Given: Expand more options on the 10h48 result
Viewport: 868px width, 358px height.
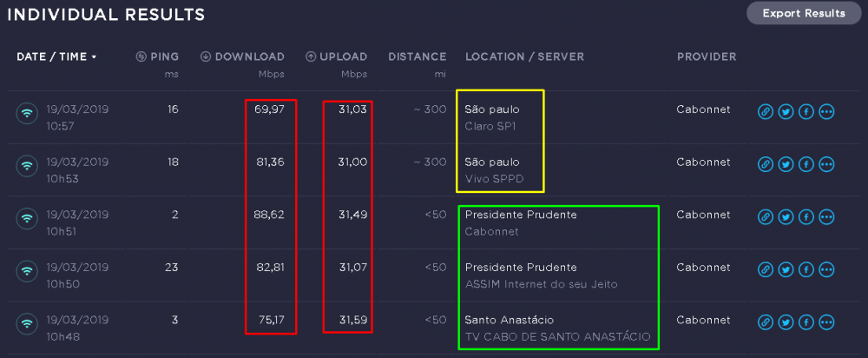Looking at the screenshot, I should [x=826, y=322].
